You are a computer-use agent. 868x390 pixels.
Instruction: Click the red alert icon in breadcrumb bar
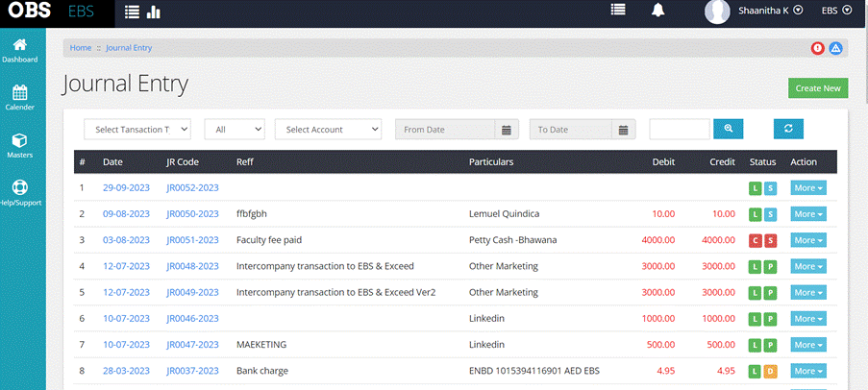point(817,48)
